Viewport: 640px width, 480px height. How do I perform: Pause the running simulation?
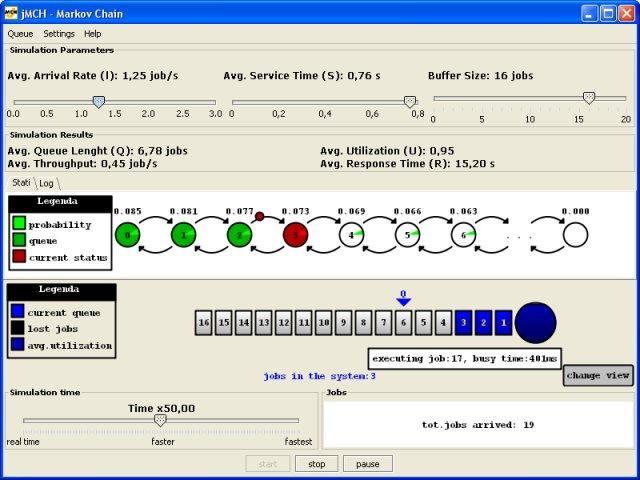367,464
